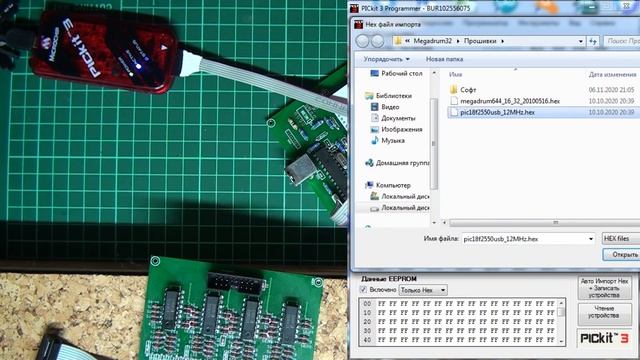Select Домашняя группа in navigation pane

tap(402, 163)
